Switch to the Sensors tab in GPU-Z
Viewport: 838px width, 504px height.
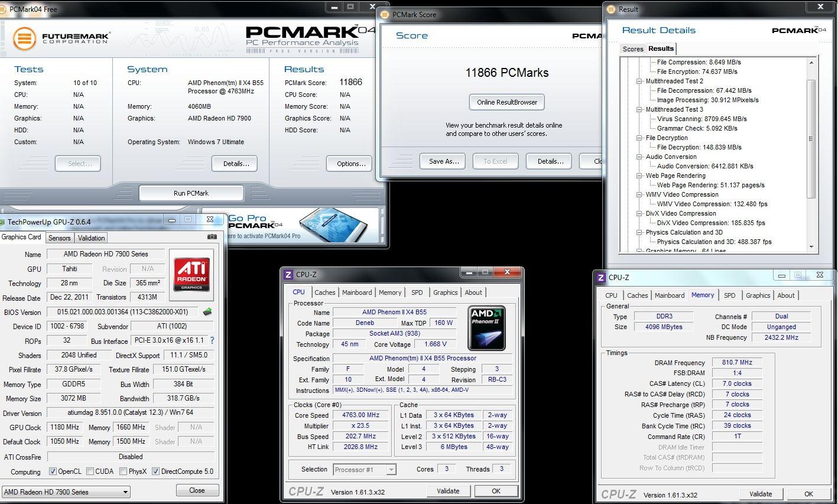click(x=59, y=238)
